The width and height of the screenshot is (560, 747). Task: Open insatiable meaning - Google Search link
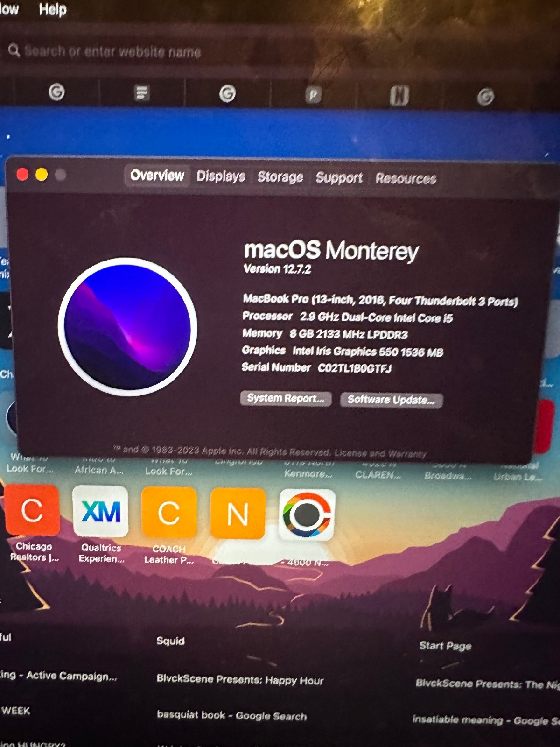(485, 720)
